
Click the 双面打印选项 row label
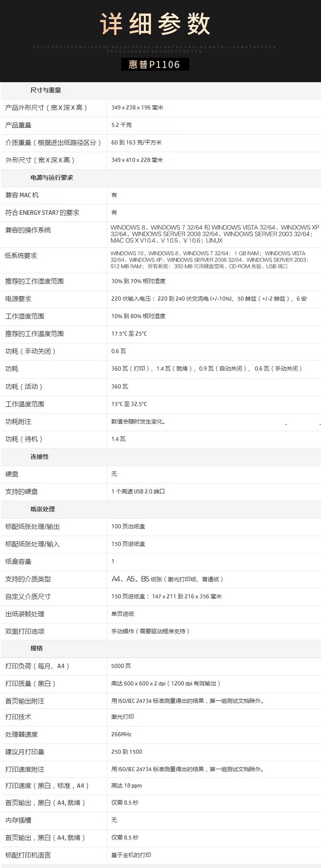coord(25,631)
